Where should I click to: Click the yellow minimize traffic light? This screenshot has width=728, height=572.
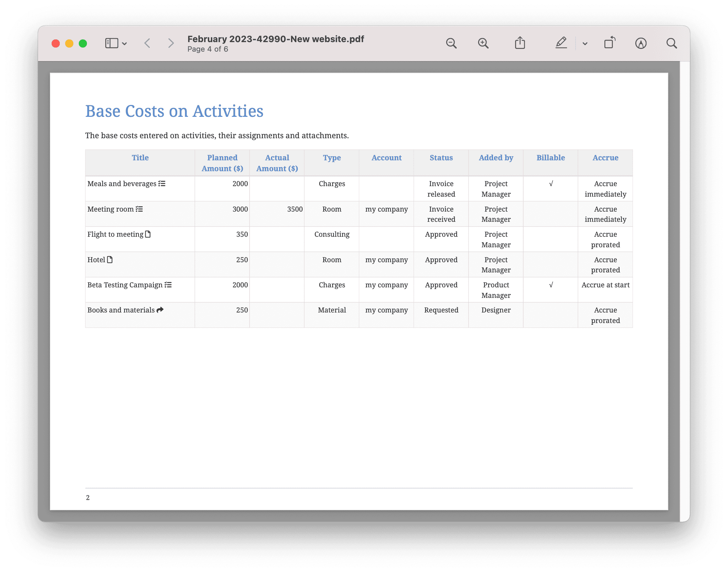(69, 43)
